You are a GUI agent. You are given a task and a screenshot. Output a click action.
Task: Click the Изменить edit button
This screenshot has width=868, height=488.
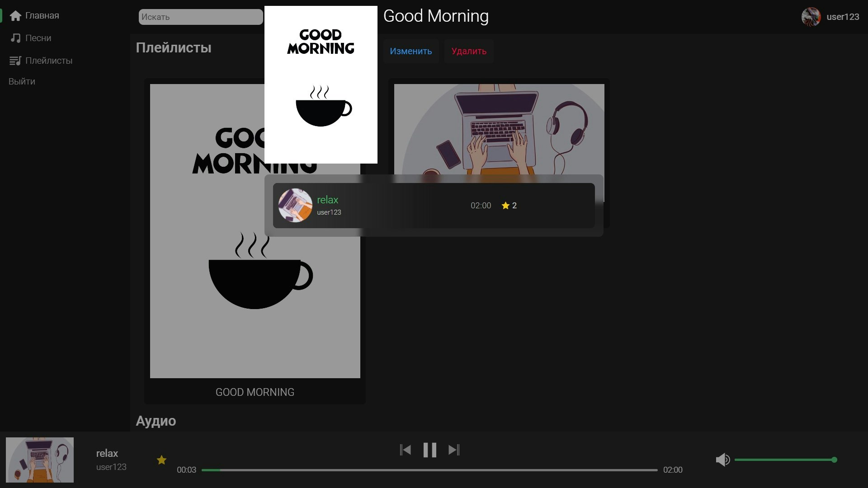point(411,51)
